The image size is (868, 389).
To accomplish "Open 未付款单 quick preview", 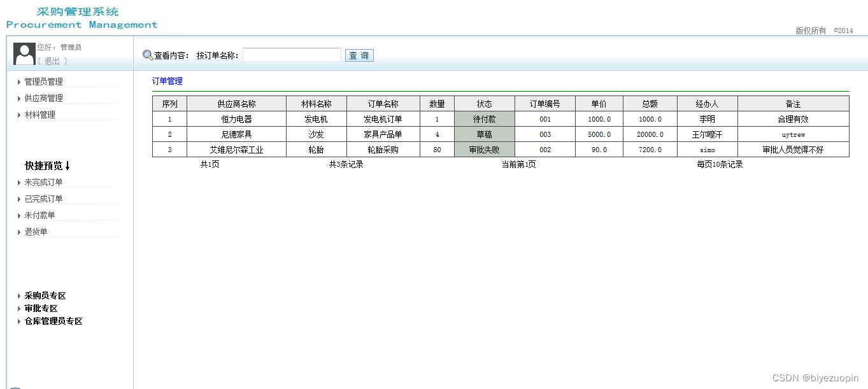I will (40, 215).
